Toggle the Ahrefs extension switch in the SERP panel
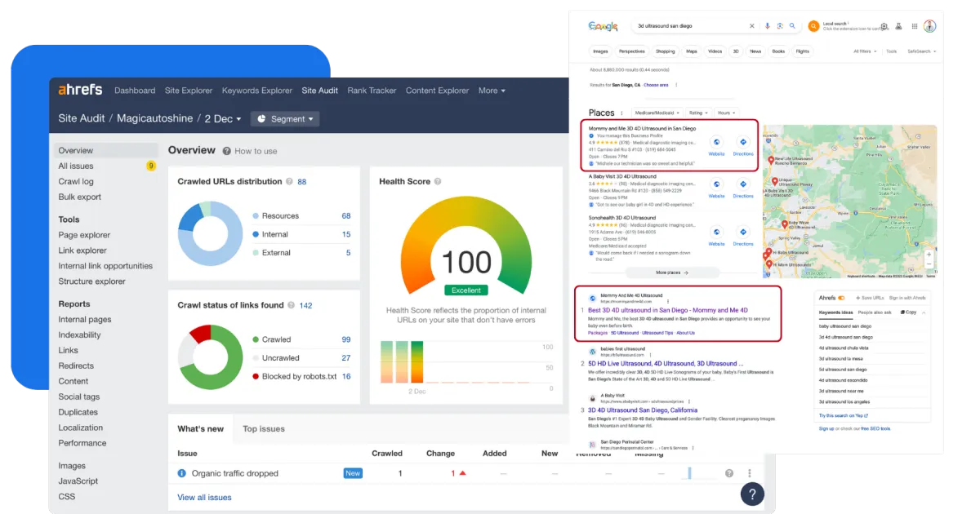This screenshot has width=980, height=514. pyautogui.click(x=843, y=299)
